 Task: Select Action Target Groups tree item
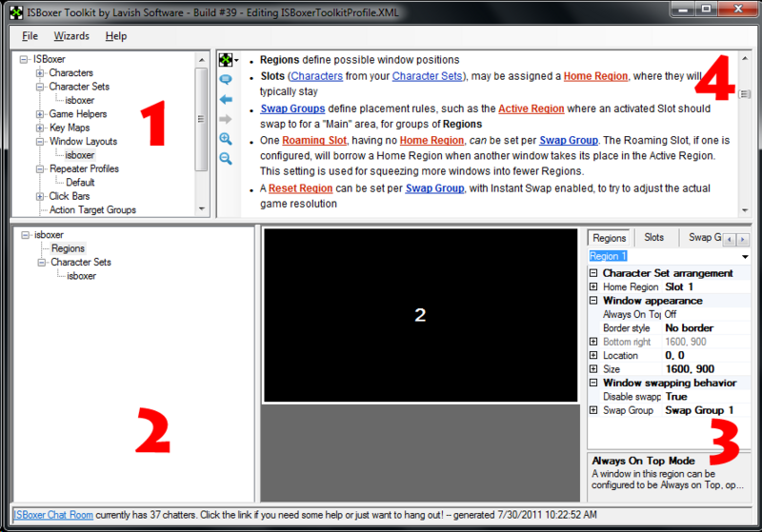pyautogui.click(x=92, y=210)
